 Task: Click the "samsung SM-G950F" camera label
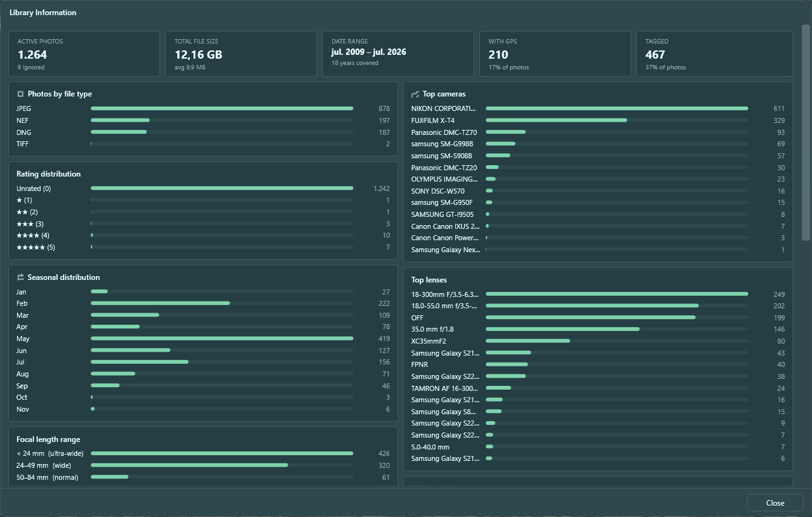click(x=442, y=202)
